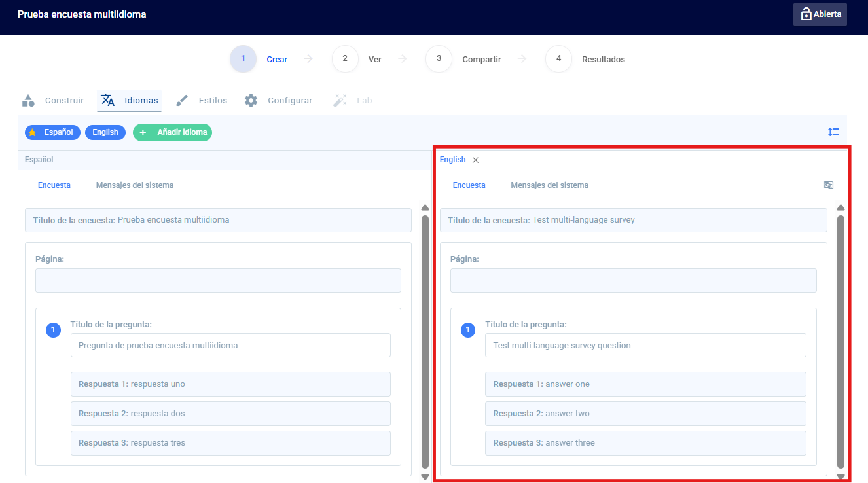This screenshot has height=483, width=868.
Task: Go to step 2 Ver
Action: [357, 59]
